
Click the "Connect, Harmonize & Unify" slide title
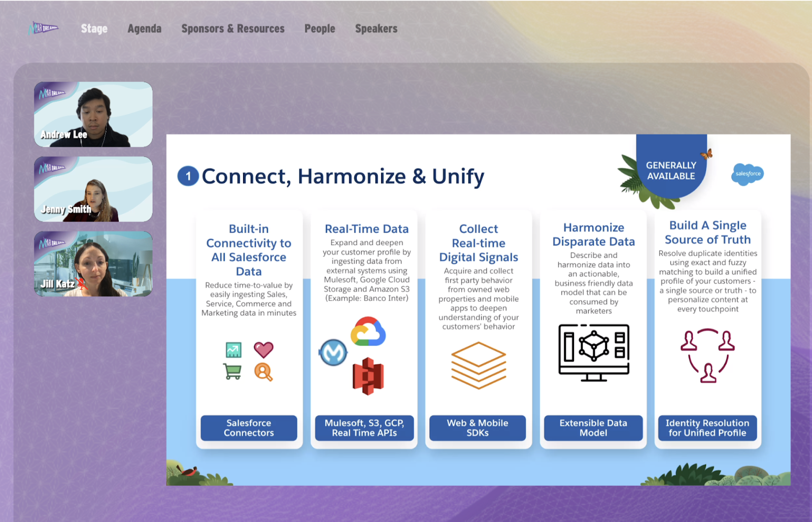(x=343, y=177)
